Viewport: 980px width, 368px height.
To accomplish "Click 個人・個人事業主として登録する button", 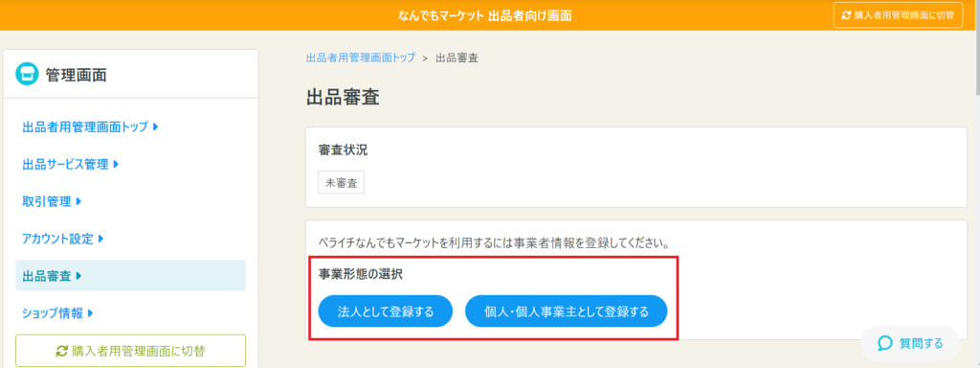I will [x=567, y=311].
